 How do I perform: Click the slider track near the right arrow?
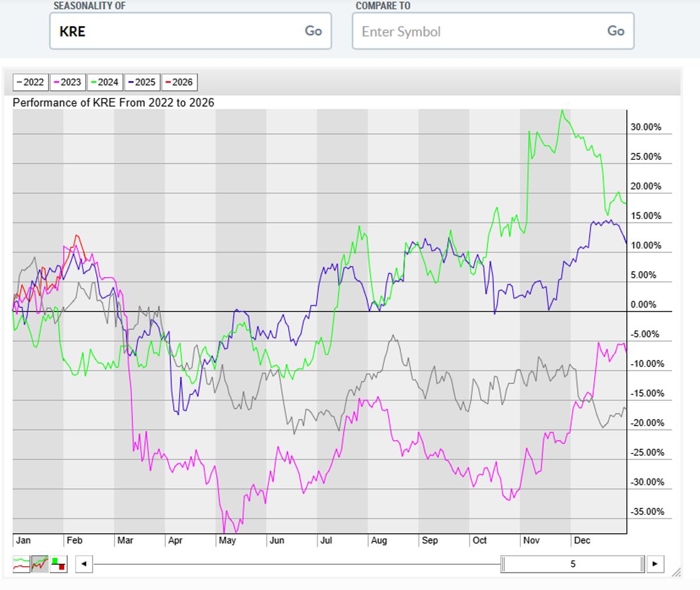pyautogui.click(x=642, y=565)
